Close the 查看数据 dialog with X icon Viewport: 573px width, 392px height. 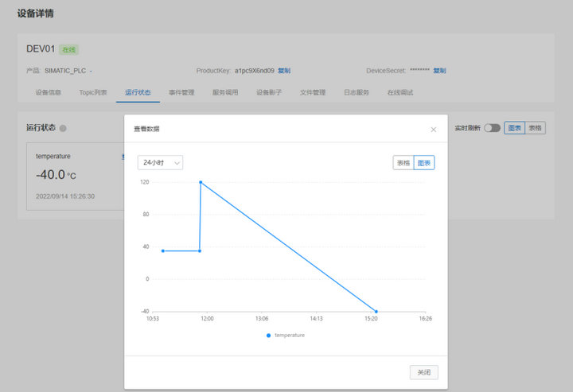click(433, 129)
